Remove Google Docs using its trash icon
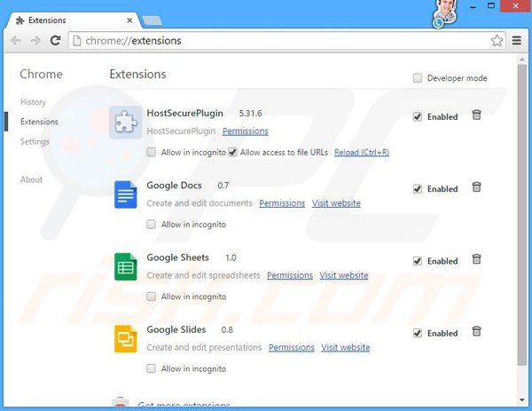 [x=476, y=187]
